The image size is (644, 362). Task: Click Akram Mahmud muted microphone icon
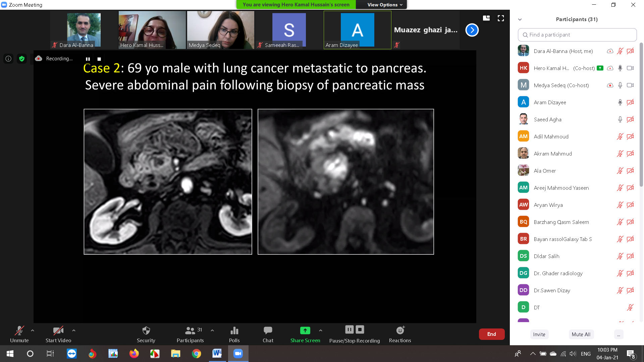coord(620,154)
